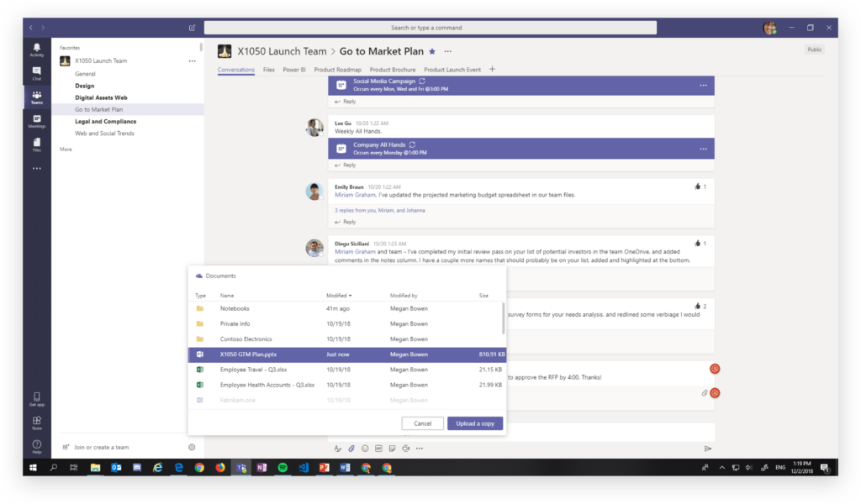This screenshot has height=504, width=861.
Task: Click the Miriam Graham mention in Emily's message
Action: point(356,195)
